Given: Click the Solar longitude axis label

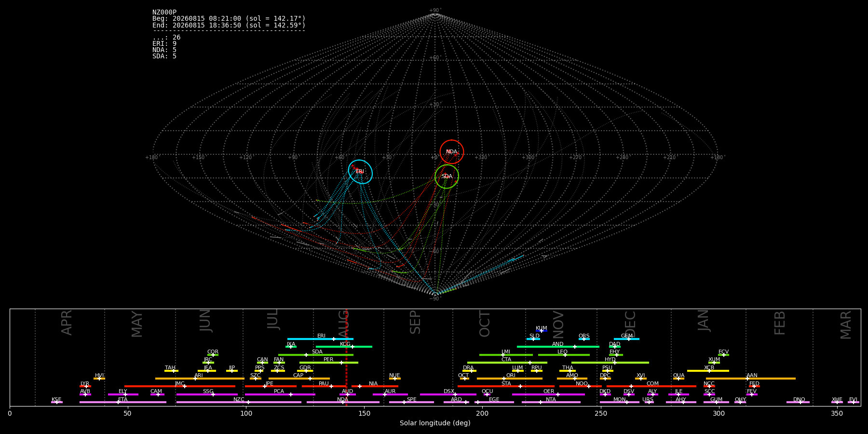Looking at the screenshot, I should click(x=435, y=423).
